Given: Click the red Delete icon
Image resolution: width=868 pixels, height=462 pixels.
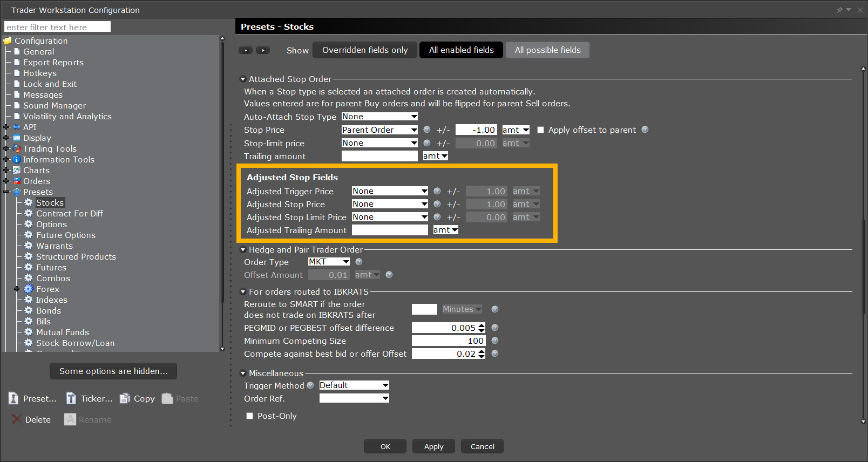Looking at the screenshot, I should click(x=17, y=419).
